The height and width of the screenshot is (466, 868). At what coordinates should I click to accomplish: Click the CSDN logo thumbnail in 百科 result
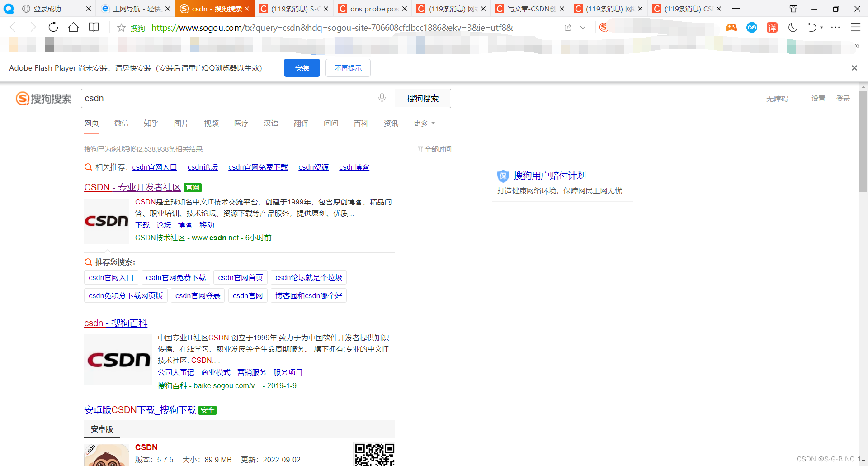pos(118,360)
